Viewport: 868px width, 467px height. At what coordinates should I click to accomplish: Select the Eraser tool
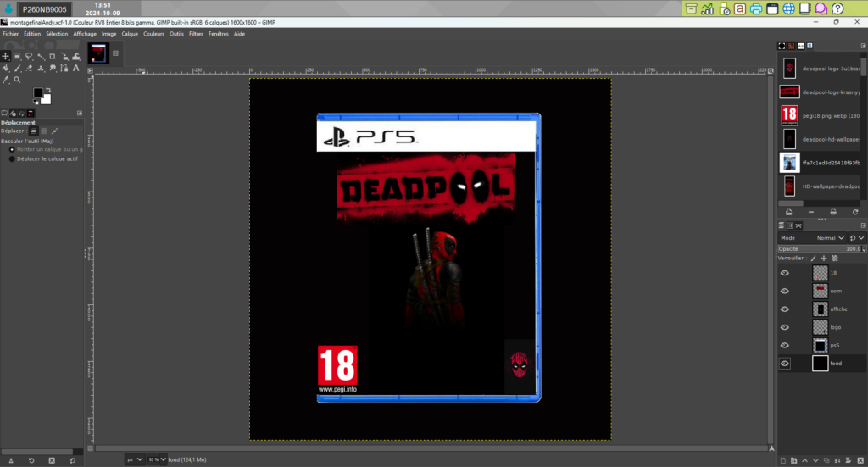click(x=28, y=68)
